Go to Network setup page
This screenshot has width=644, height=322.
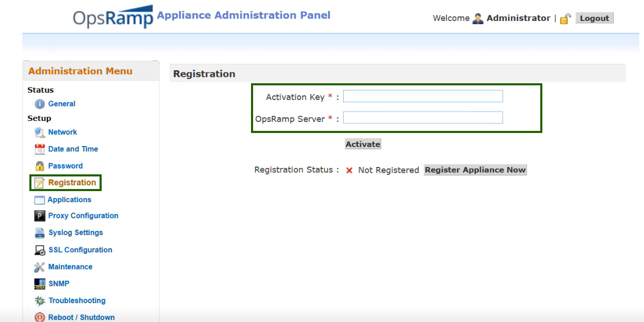coord(62,132)
